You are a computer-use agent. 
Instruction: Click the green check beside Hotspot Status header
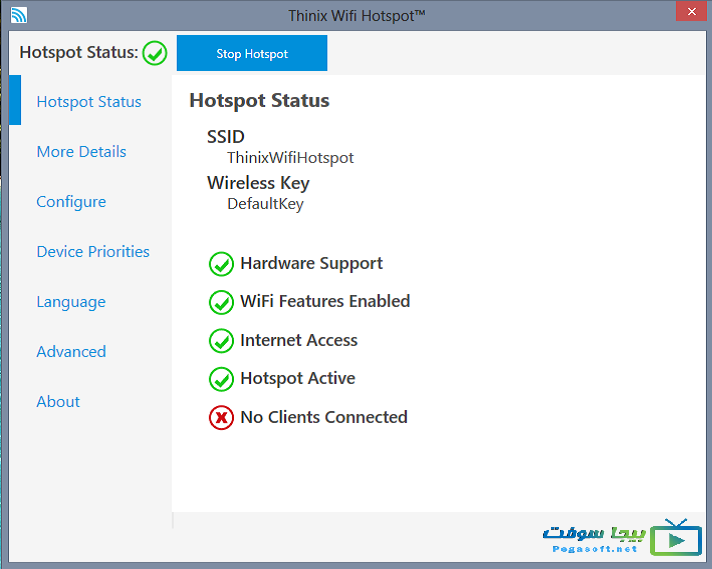coord(155,53)
